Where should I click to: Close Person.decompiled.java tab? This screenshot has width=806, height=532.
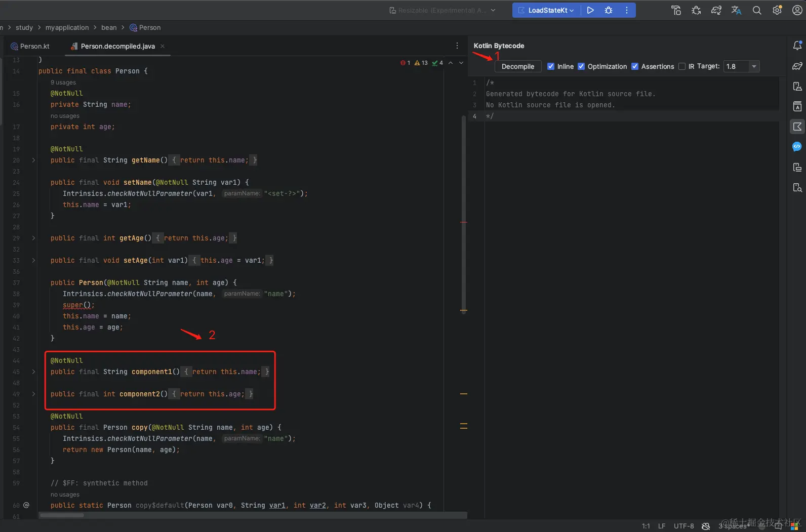pos(163,46)
